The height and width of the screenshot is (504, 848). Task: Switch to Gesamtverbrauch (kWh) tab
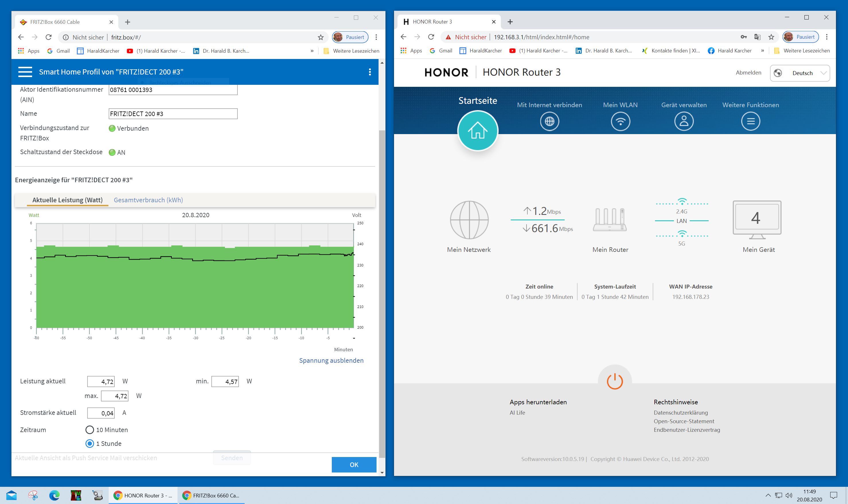tap(148, 200)
